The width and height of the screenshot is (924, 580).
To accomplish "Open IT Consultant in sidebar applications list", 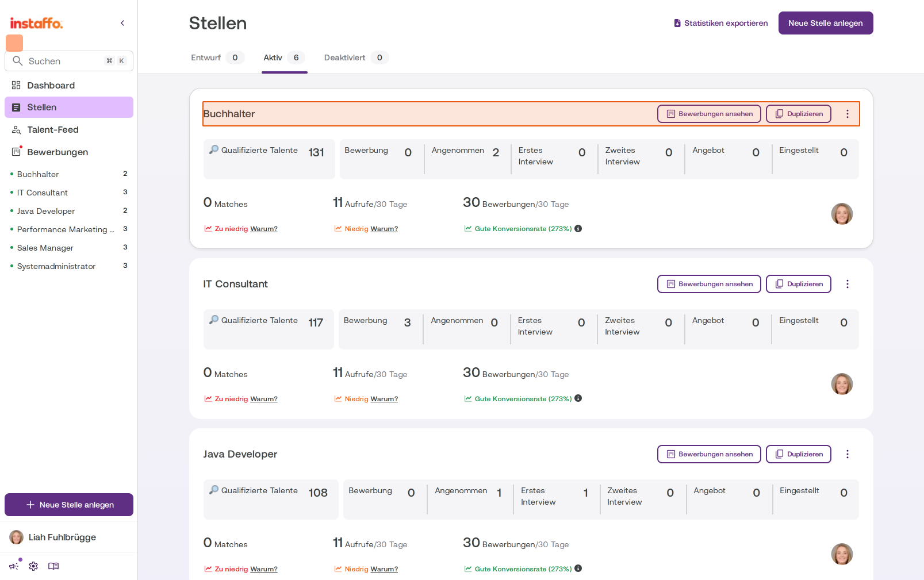I will coord(69,193).
